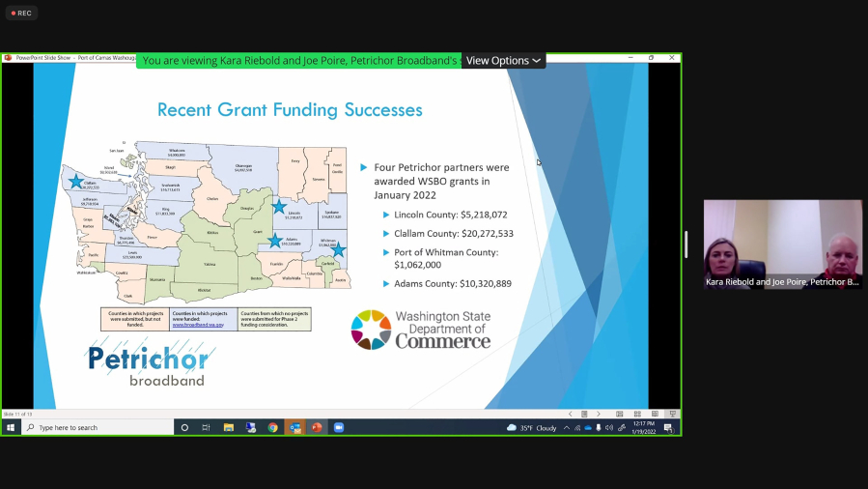
Task: Click the 'submitted, but not funded' legend box
Action: coord(135,319)
